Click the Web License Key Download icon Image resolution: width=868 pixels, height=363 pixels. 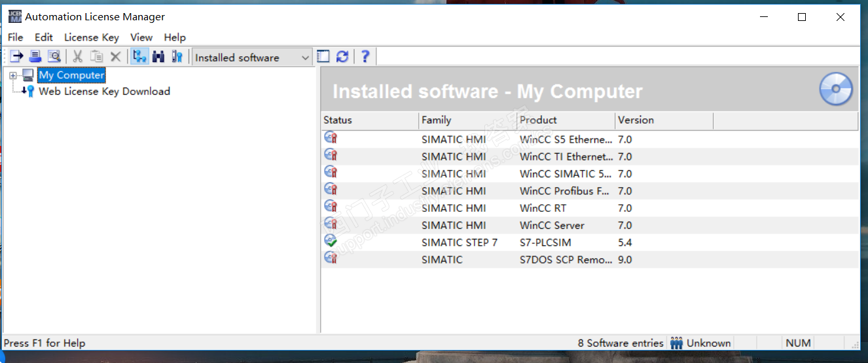[x=28, y=92]
